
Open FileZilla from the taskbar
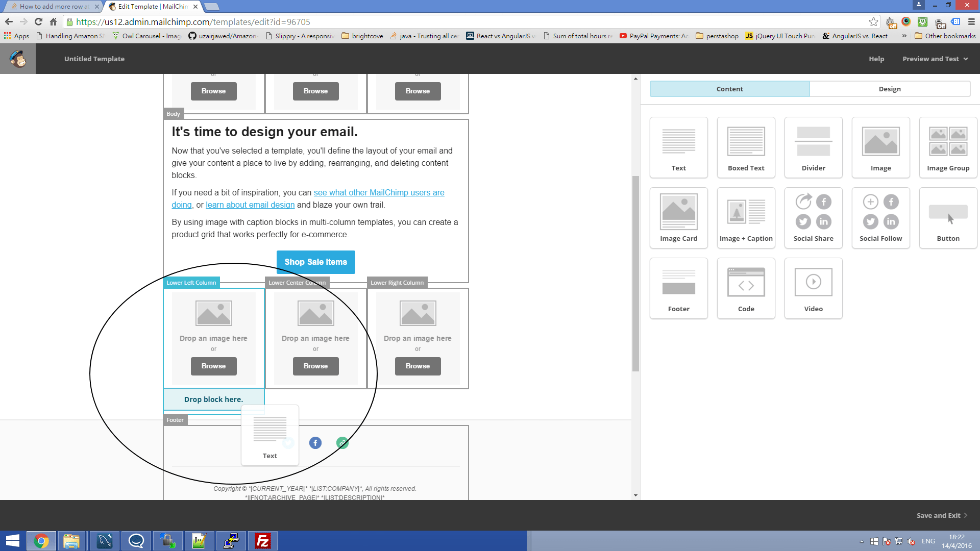[x=263, y=541]
